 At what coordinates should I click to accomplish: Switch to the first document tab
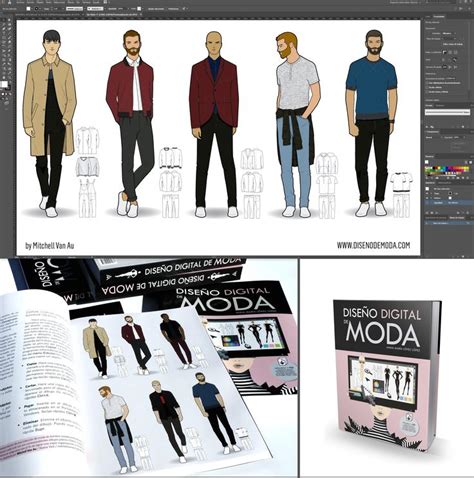pyautogui.click(x=48, y=15)
